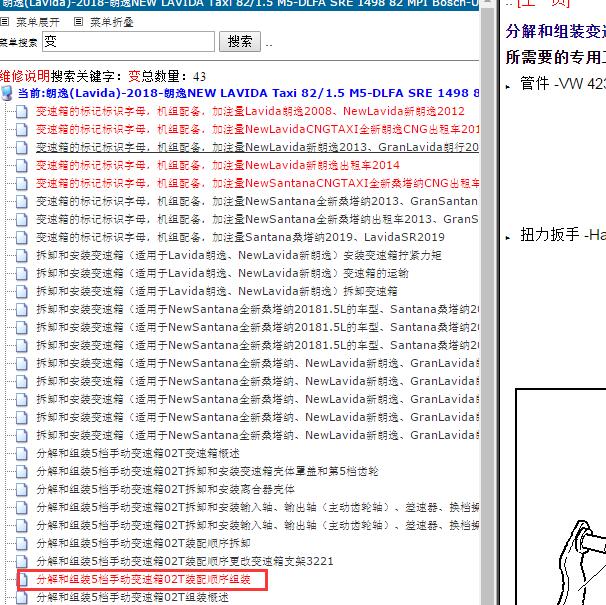Image resolution: width=606 pixels, height=605 pixels.
Task: Click the 菜单展开 expand-menu icon
Action: point(5,22)
